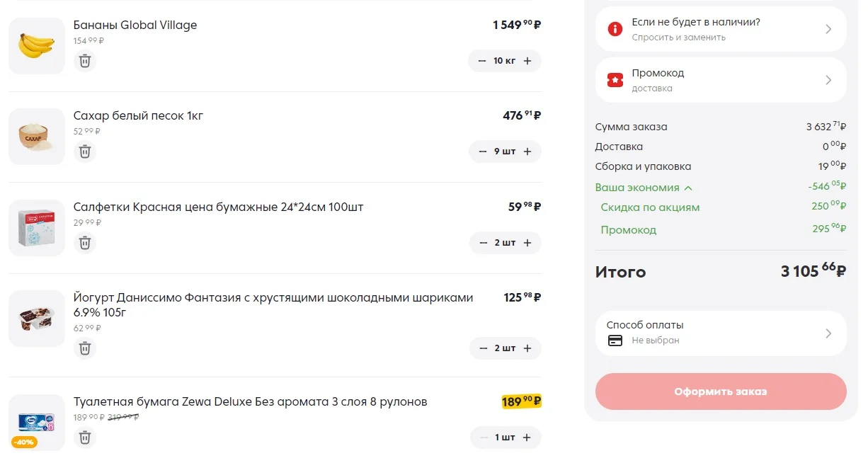Open bananas product thumbnail

coord(37,46)
